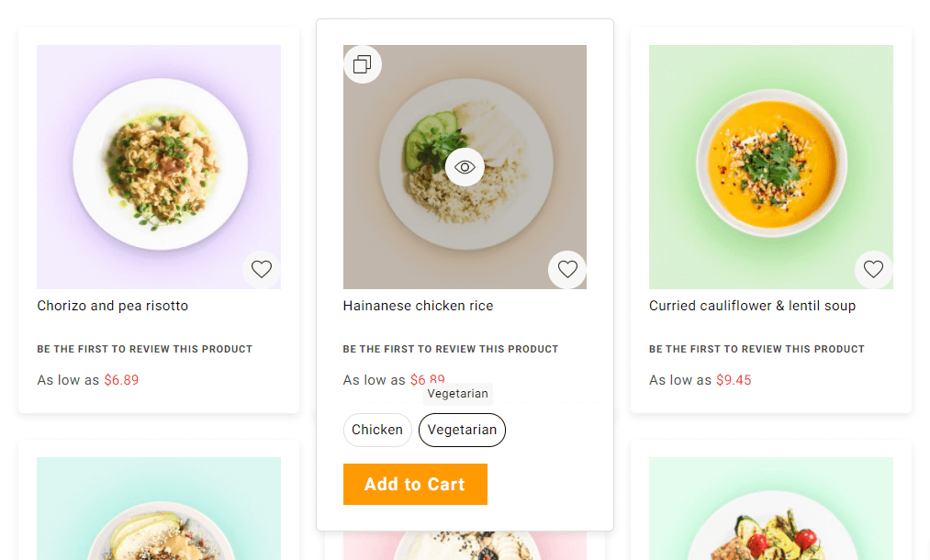
Task: Click the Chorizo and pea risotto product image
Action: click(159, 166)
